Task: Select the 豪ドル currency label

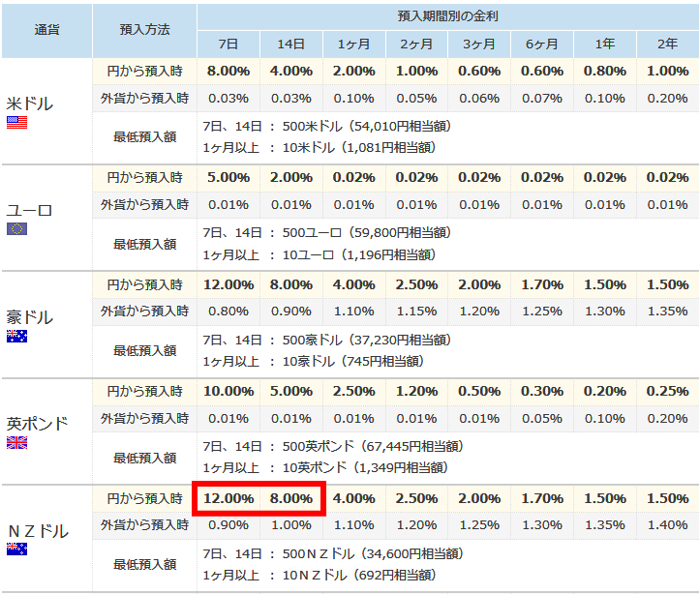Action: (x=29, y=317)
